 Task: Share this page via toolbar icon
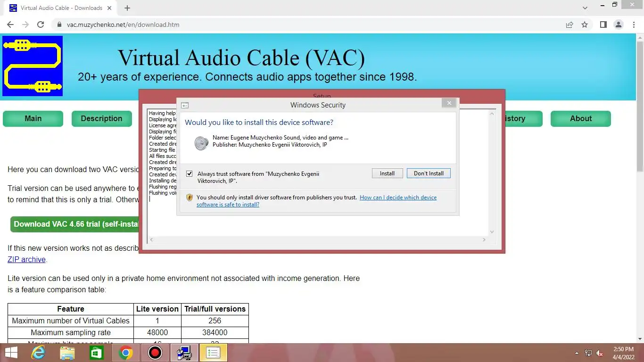570,25
